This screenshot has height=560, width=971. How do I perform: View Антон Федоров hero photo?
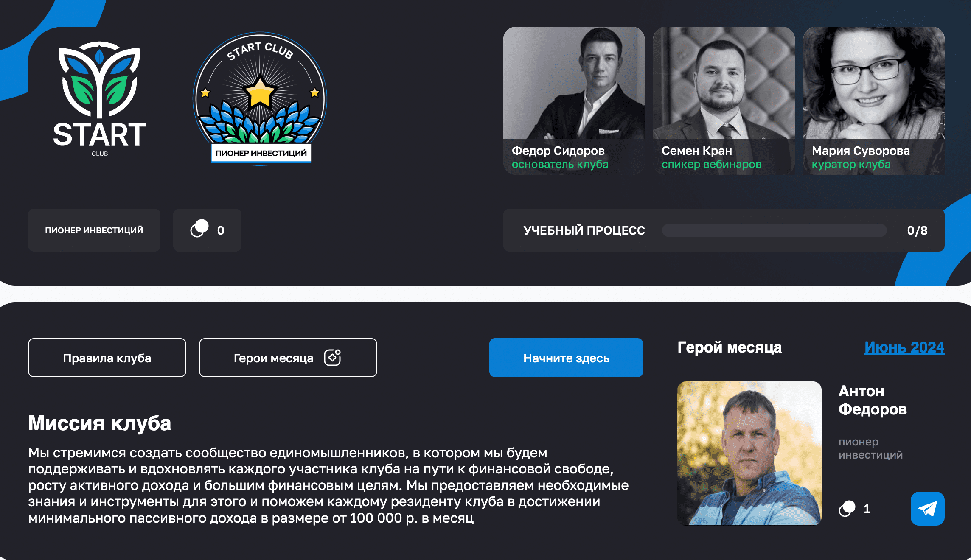(x=749, y=453)
